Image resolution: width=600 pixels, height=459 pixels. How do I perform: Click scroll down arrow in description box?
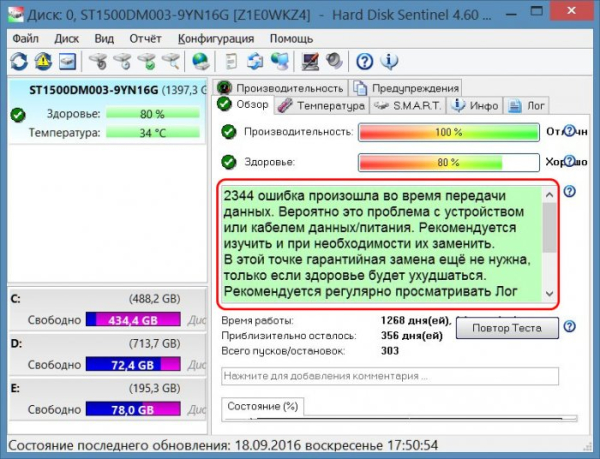tap(549, 294)
